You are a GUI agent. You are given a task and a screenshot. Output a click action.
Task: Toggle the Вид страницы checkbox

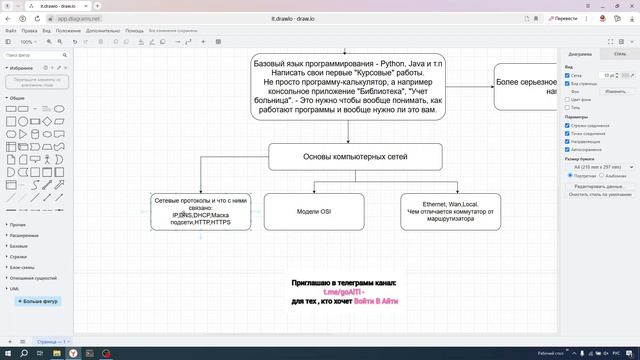tap(567, 84)
